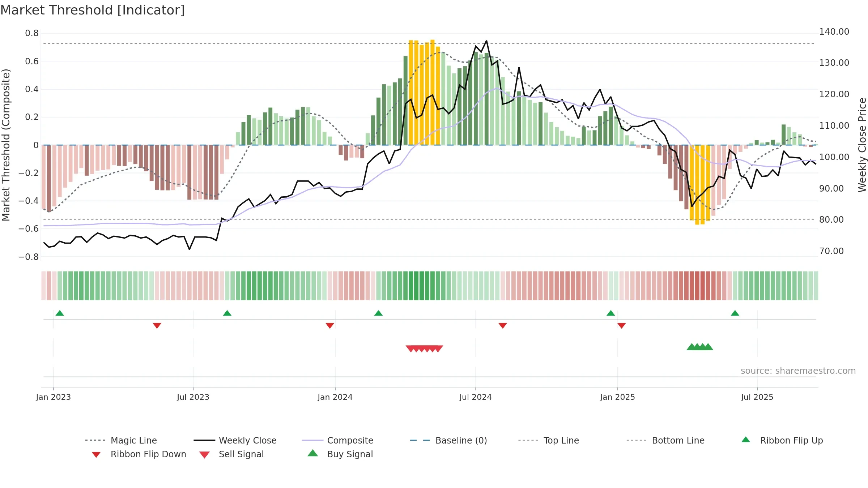Viewport: 868px width, 488px height.
Task: Toggle the Weekly Close legend entry
Action: [x=235, y=440]
